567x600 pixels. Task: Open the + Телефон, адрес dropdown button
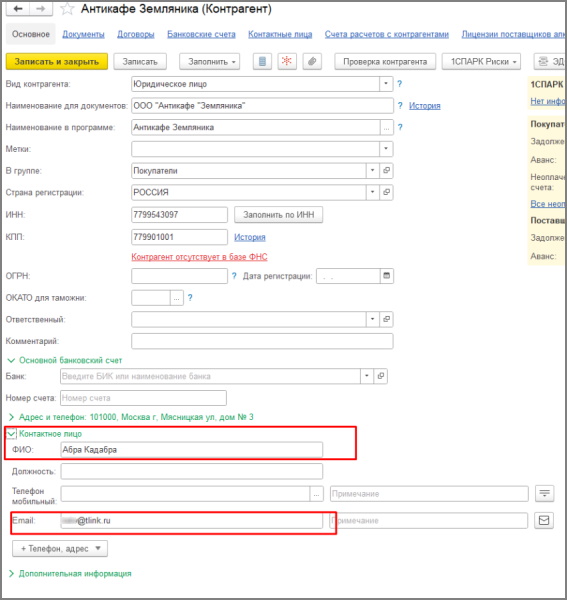[x=60, y=549]
